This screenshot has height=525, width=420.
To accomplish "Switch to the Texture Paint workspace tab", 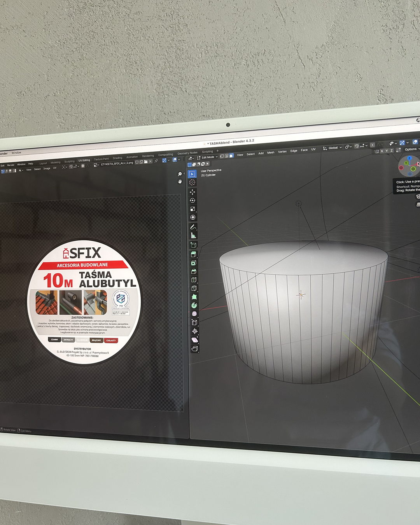I will point(101,159).
